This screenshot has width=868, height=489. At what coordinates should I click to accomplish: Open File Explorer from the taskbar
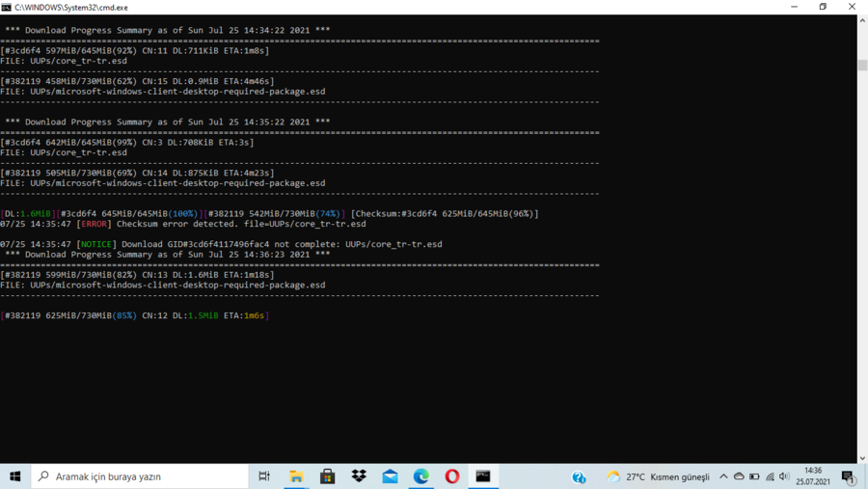pyautogui.click(x=296, y=476)
